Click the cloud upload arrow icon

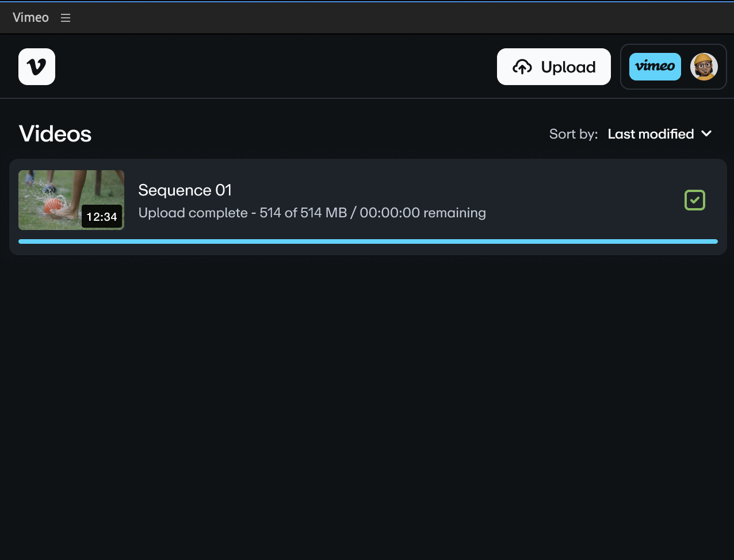(x=522, y=67)
